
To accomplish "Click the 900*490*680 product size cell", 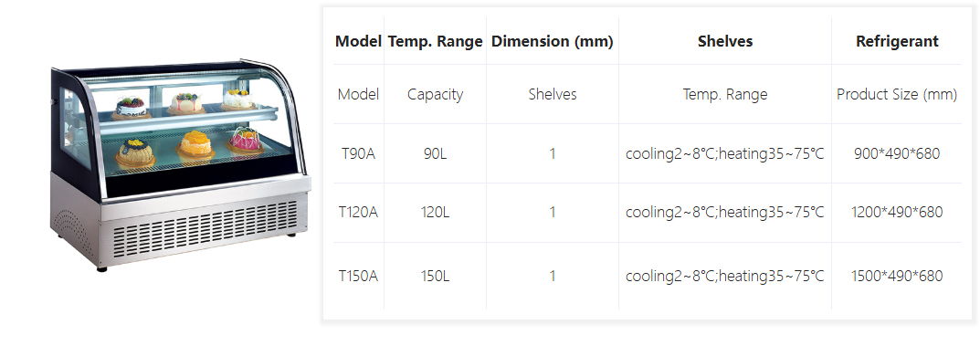I will (897, 153).
